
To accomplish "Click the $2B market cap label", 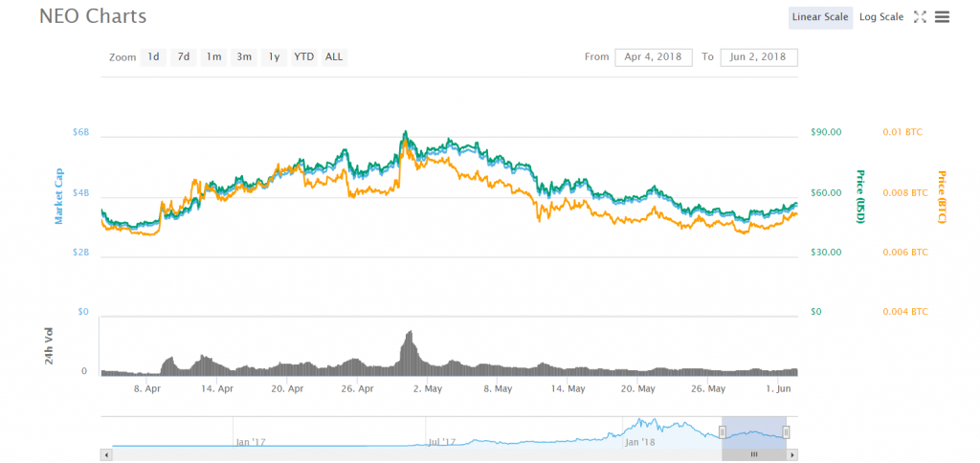I will point(80,252).
